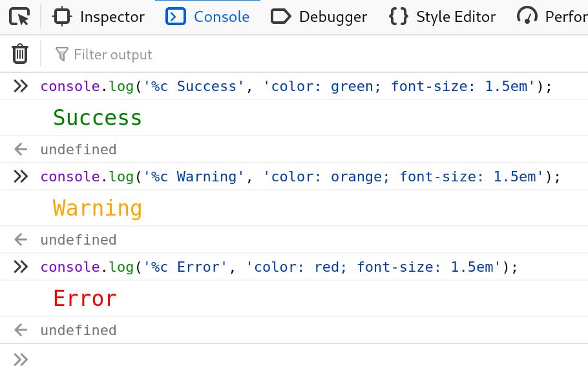Viewport: 588px width, 366px height.
Task: Click the Performance gauge icon
Action: click(527, 16)
